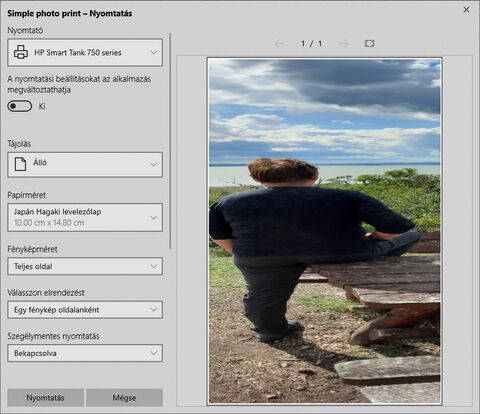Close the print dialog with X

466,10
